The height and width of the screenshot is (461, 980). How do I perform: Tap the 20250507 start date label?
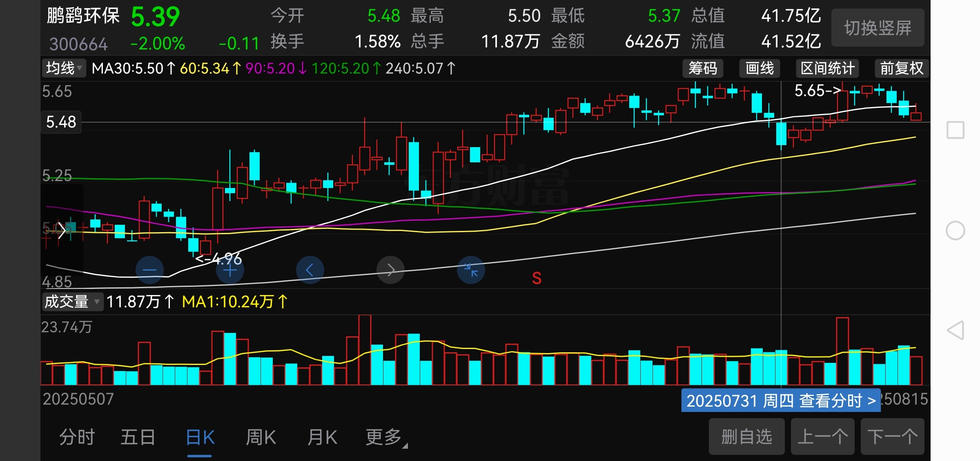coord(78,399)
